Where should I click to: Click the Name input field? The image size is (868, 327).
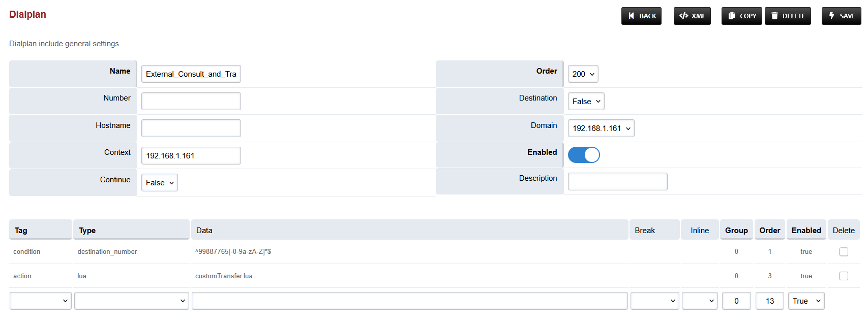191,74
